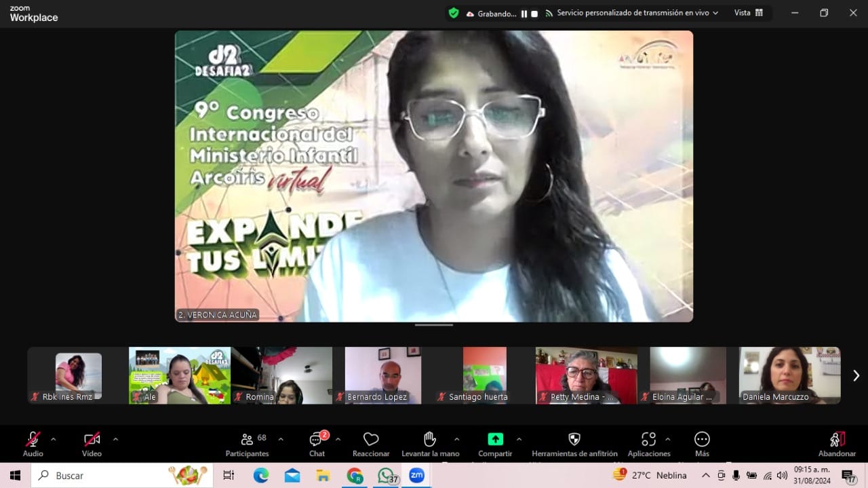Expand the share options chevron
Image resolution: width=868 pixels, height=488 pixels.
519,439
